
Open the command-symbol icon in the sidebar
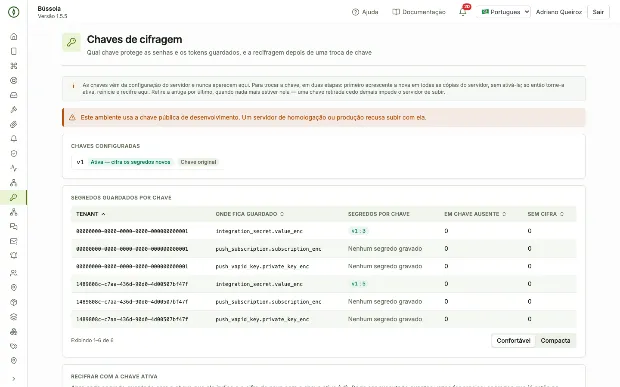(13, 66)
